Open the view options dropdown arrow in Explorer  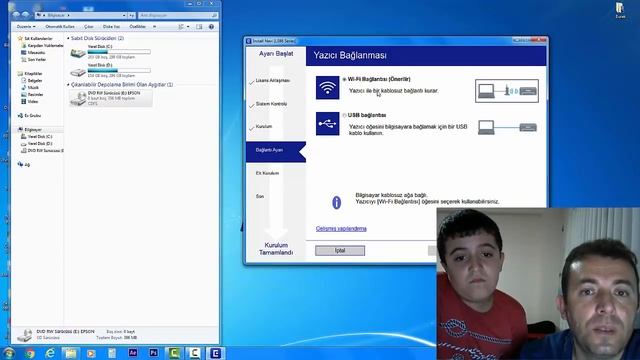click(x=188, y=27)
